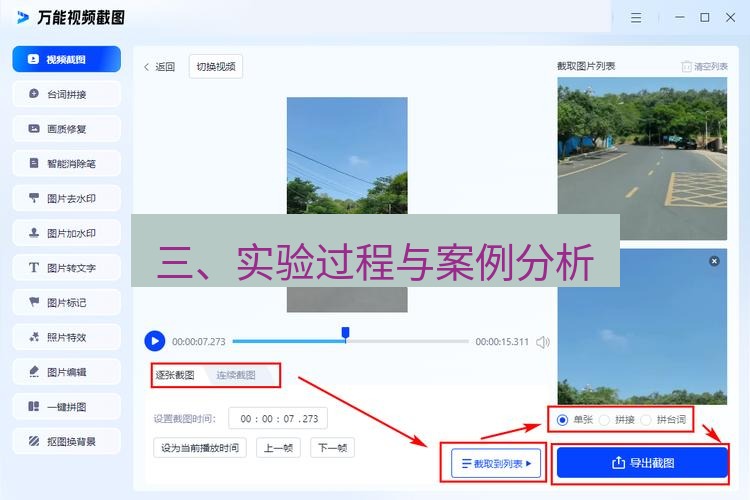
Task: Click the 导出截图 button
Action: pyautogui.click(x=642, y=463)
